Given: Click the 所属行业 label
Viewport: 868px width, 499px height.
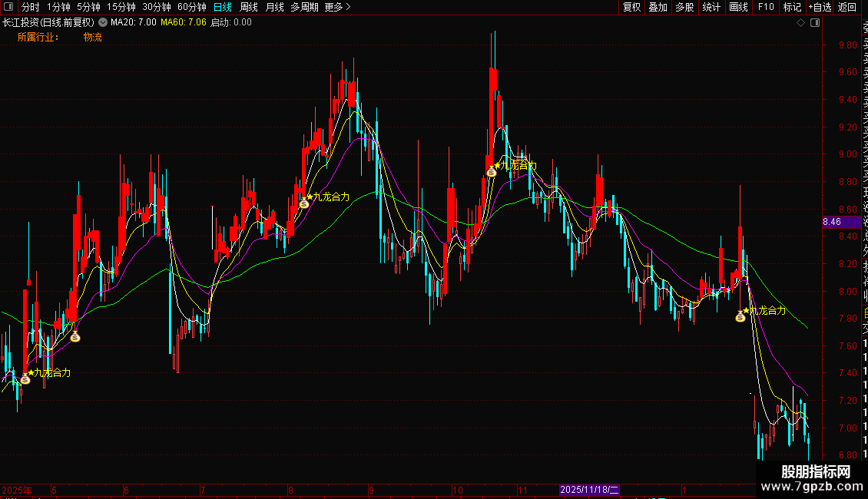Looking at the screenshot, I should pos(37,37).
